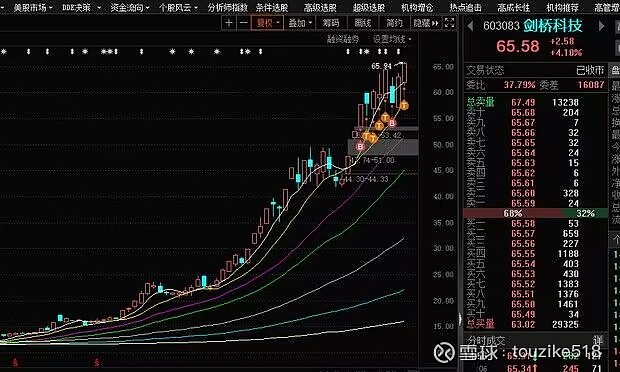Click the orange T marker near 60.00
Image resolution: width=620 pixels, height=372 pixels.
404,105
